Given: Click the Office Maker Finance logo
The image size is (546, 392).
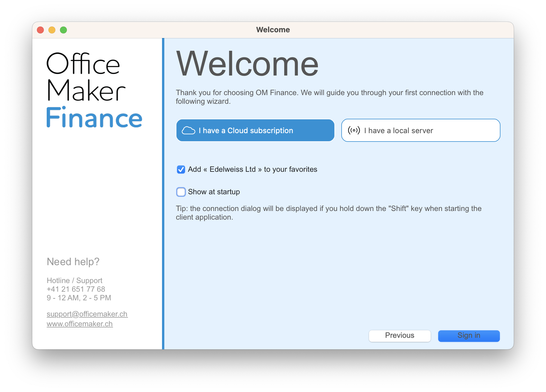Looking at the screenshot, I should click(x=94, y=90).
